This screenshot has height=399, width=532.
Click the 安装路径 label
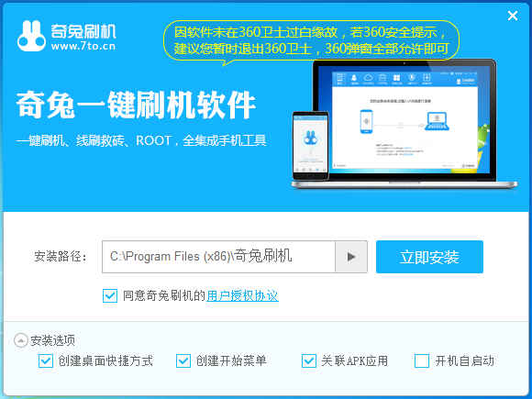coord(61,256)
